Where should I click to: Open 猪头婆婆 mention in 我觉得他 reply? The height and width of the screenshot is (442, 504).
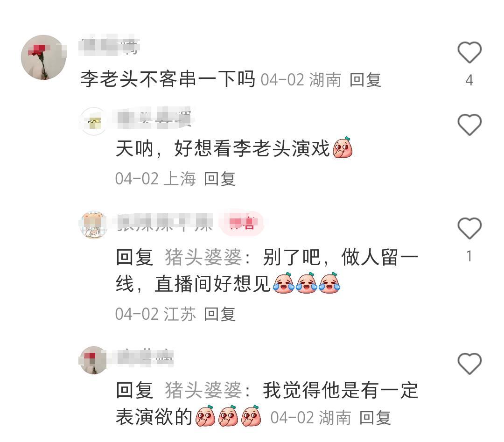[x=203, y=390]
